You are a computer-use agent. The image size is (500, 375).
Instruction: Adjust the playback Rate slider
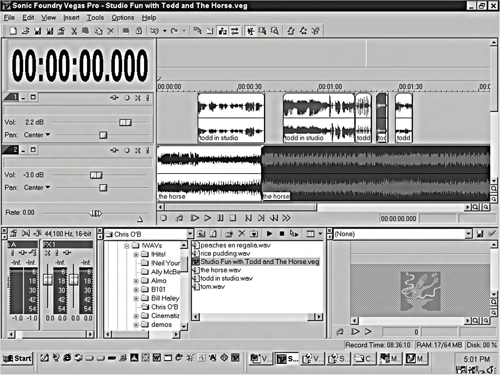(96, 213)
